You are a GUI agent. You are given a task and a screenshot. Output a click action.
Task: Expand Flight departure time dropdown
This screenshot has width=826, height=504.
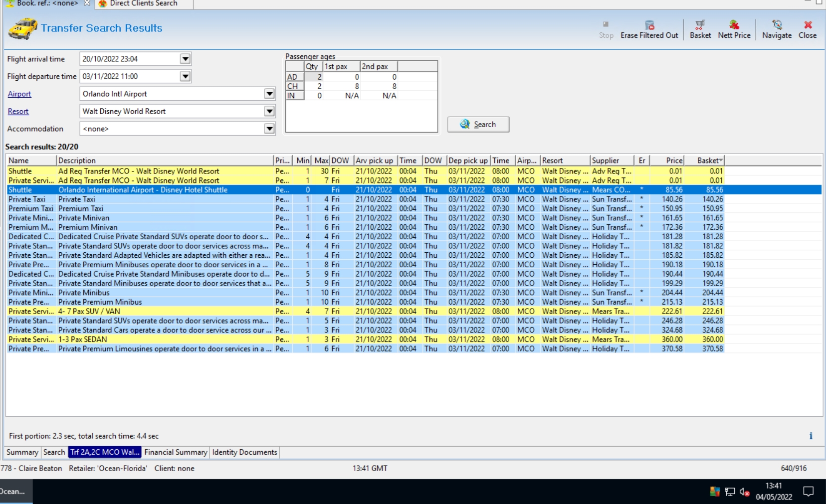pyautogui.click(x=185, y=76)
